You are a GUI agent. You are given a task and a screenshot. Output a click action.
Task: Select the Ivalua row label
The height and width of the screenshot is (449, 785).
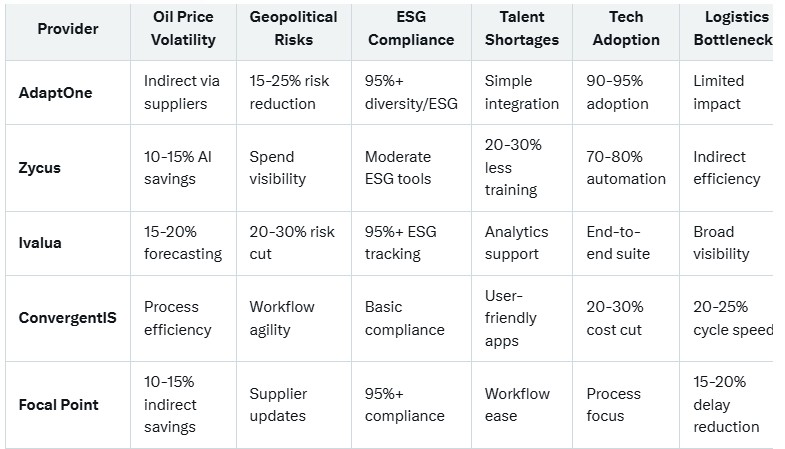point(41,243)
